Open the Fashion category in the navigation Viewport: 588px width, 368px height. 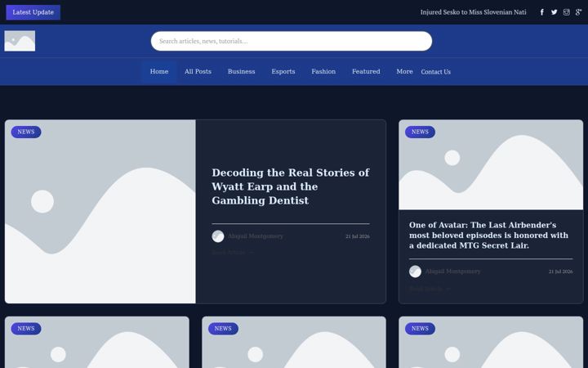(323, 71)
